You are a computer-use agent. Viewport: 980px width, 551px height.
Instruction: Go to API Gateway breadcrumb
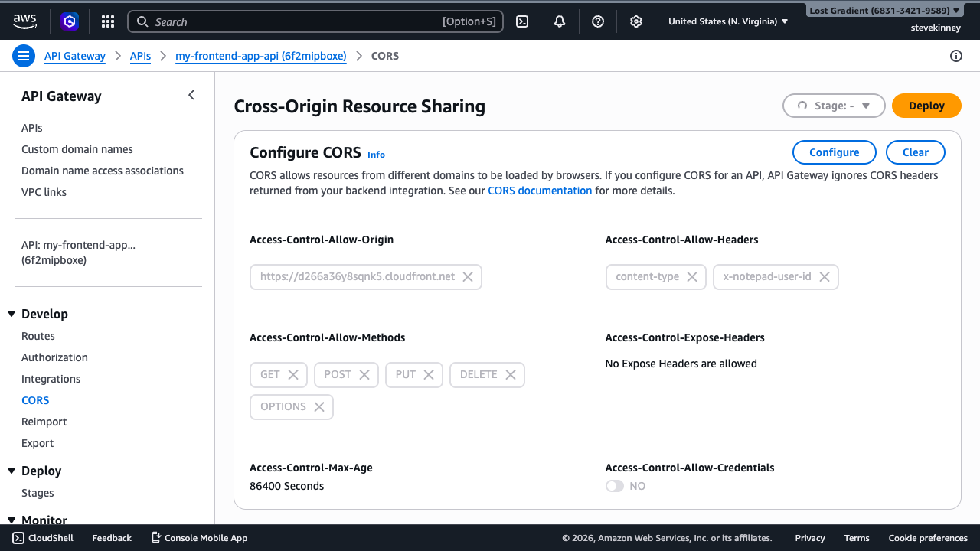pos(75,56)
